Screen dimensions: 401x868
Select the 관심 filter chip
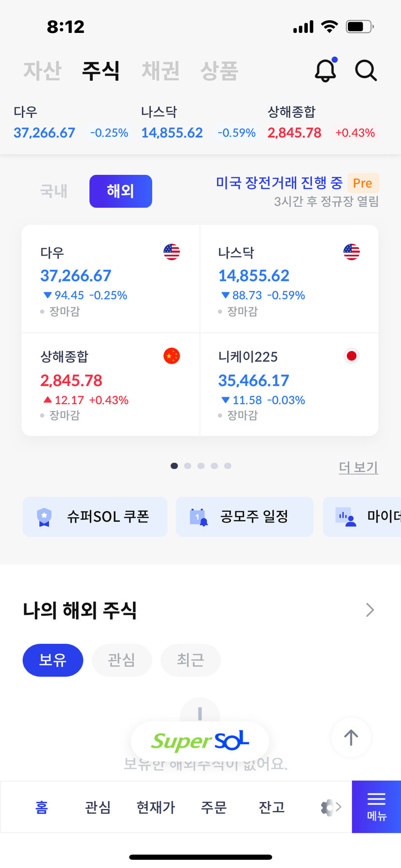tap(121, 660)
